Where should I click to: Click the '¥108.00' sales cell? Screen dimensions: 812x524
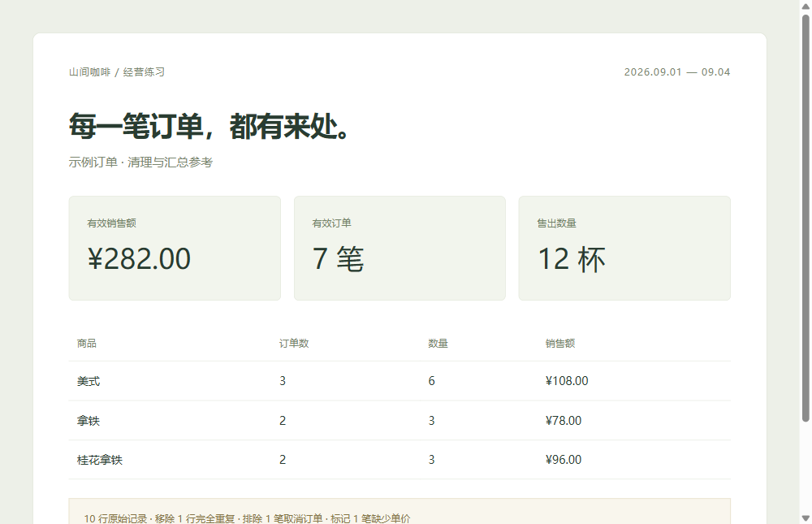567,381
